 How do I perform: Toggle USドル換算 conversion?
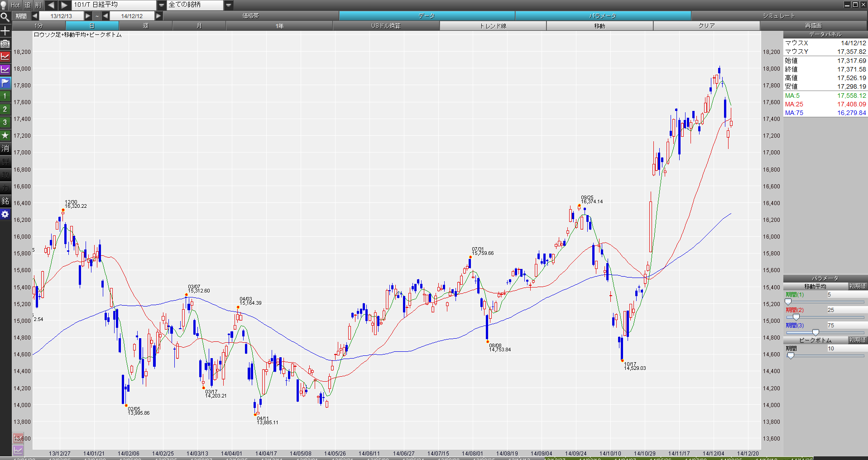[x=386, y=26]
